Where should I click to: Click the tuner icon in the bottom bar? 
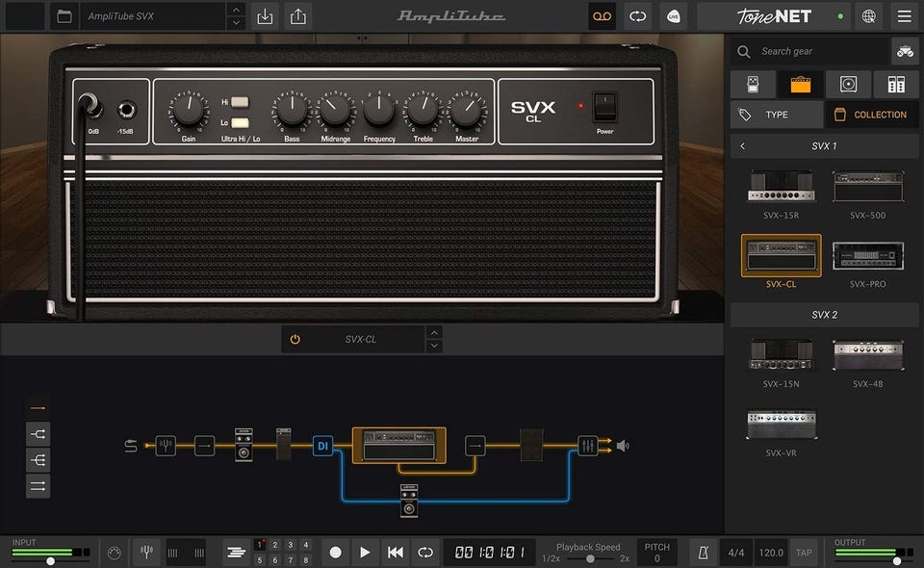tap(147, 553)
